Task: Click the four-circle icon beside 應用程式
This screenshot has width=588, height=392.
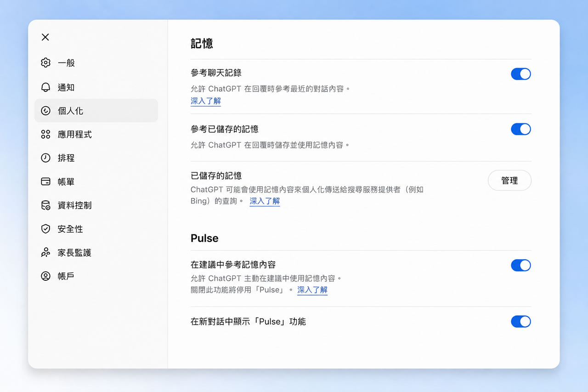Action: tap(45, 134)
